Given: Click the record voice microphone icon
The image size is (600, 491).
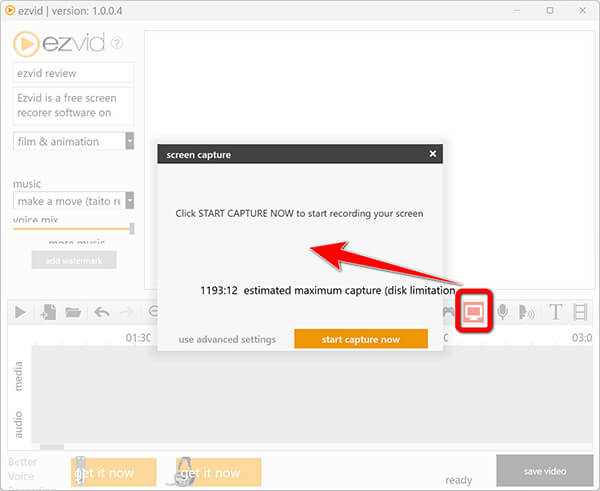Looking at the screenshot, I should (x=502, y=312).
